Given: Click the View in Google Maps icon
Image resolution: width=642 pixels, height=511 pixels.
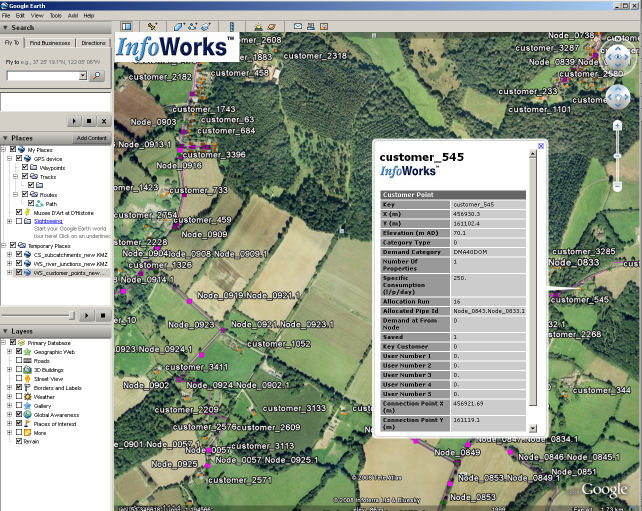Looking at the screenshot, I should pyautogui.click(x=324, y=27).
